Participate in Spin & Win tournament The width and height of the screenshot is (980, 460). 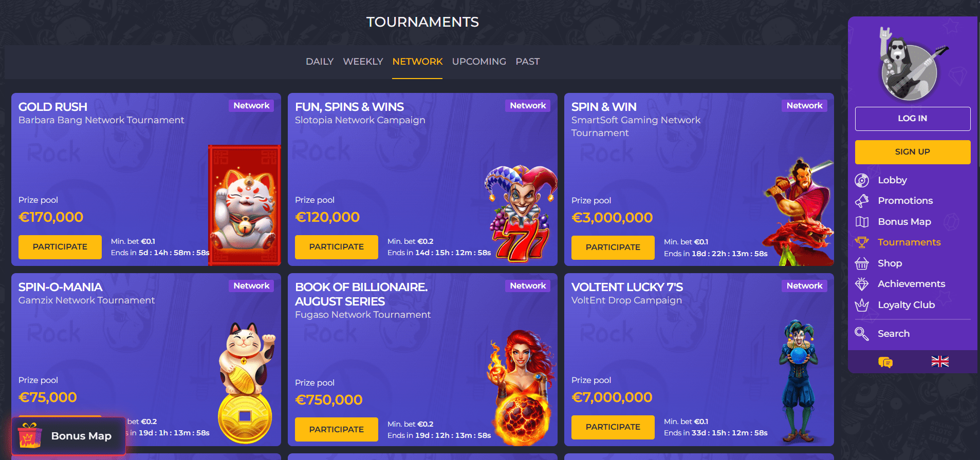(x=613, y=247)
